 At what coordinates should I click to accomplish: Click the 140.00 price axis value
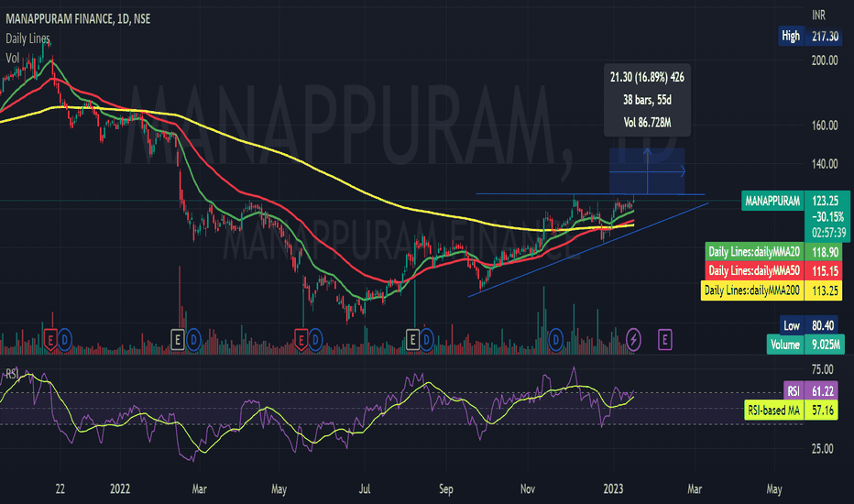[x=825, y=163]
